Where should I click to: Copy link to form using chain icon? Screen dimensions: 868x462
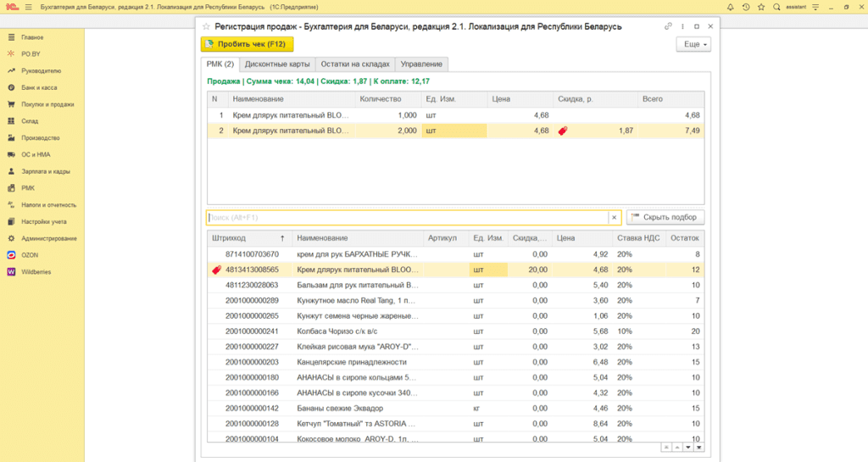(x=668, y=26)
